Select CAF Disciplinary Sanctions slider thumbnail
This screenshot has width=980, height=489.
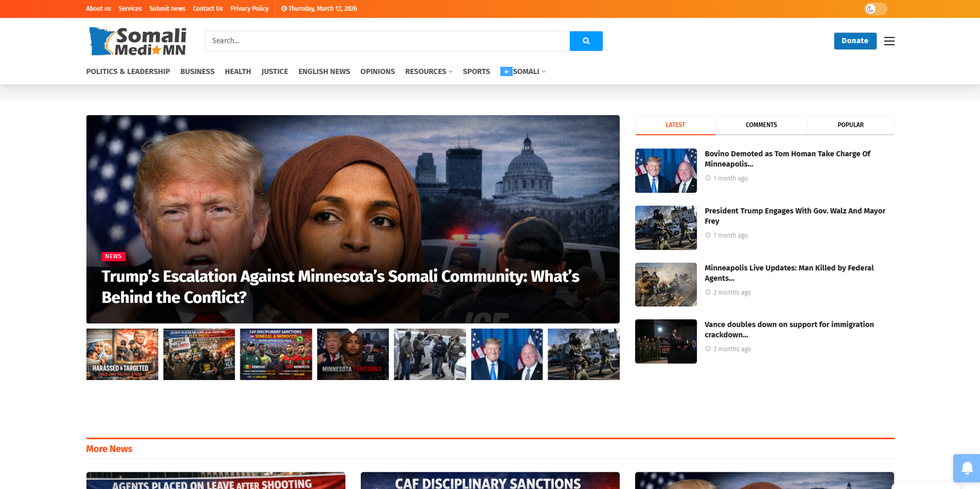[x=276, y=354]
